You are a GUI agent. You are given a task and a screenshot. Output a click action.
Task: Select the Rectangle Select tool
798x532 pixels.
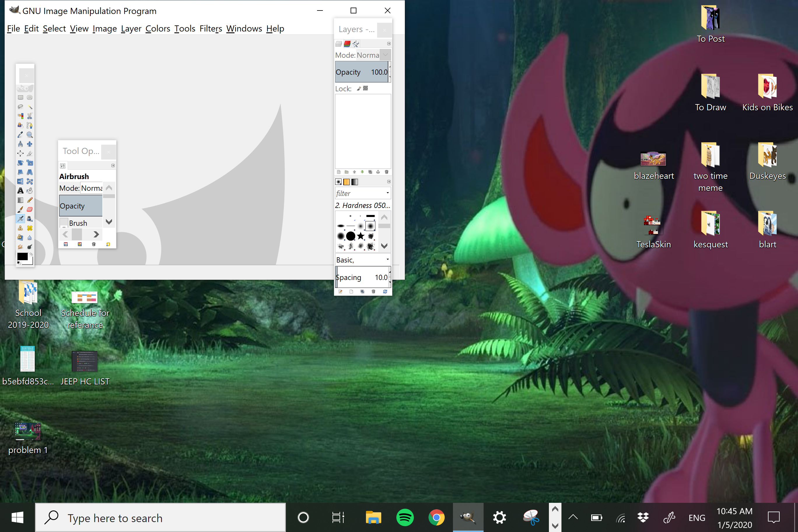coord(20,98)
